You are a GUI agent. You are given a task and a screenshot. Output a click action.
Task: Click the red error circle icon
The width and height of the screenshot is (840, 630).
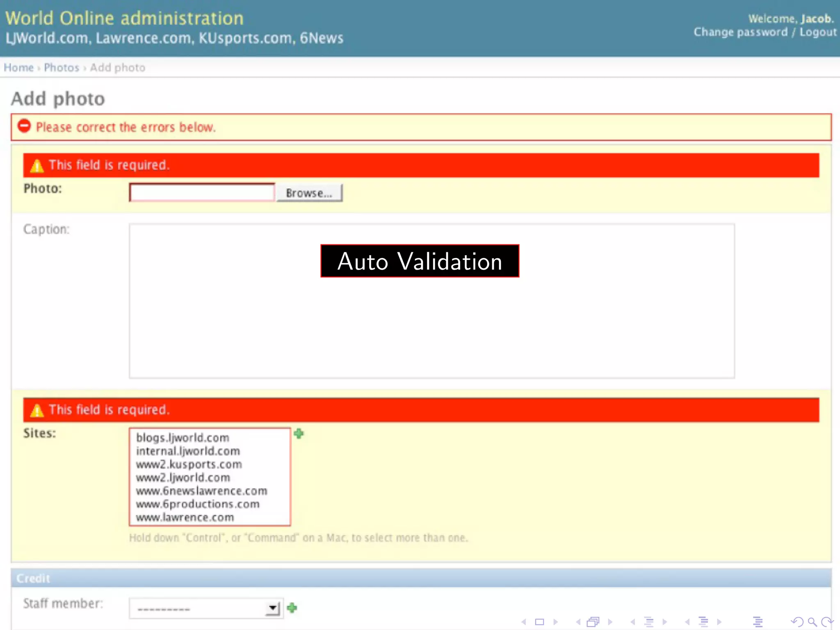24,126
